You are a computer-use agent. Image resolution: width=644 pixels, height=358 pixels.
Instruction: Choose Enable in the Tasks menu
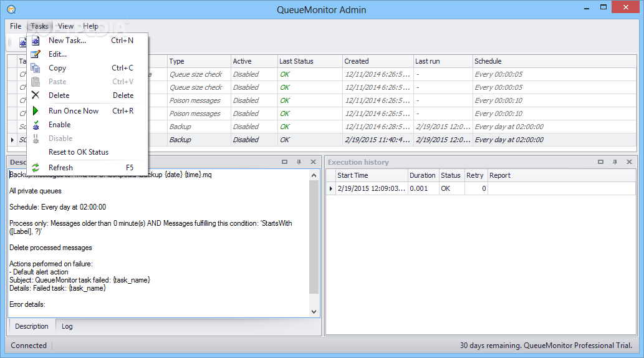[x=87, y=125]
